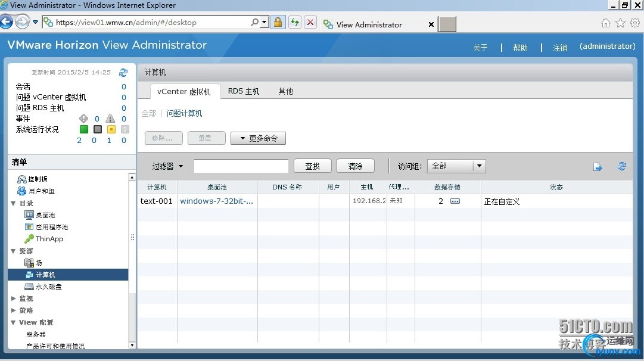
Task: Switch to vCenter 虚拟机 tab
Action: pos(184,92)
